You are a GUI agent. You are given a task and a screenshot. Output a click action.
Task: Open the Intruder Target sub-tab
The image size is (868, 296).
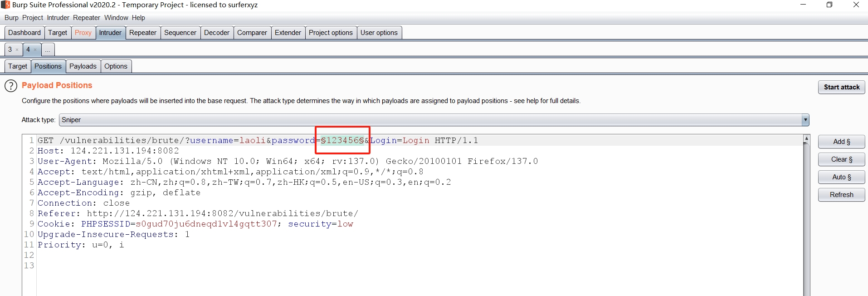click(x=18, y=66)
